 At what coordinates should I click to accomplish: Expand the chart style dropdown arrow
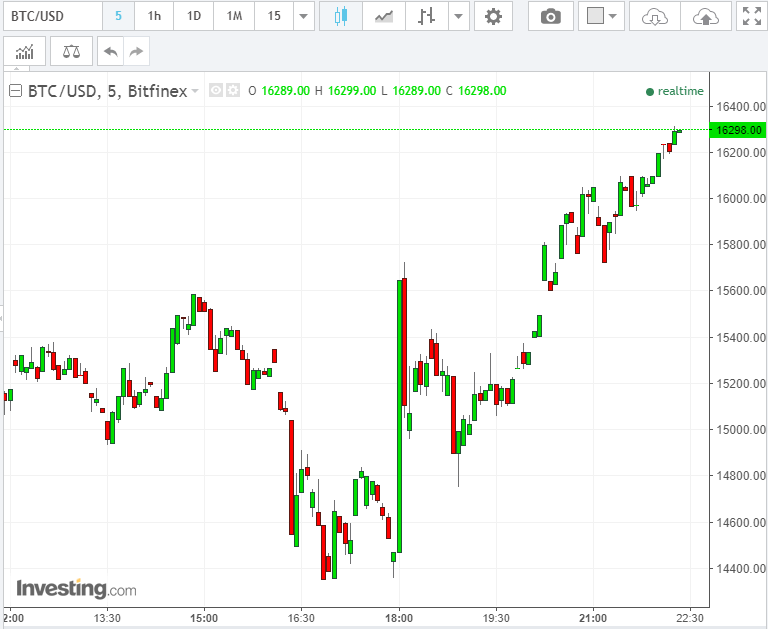(458, 16)
